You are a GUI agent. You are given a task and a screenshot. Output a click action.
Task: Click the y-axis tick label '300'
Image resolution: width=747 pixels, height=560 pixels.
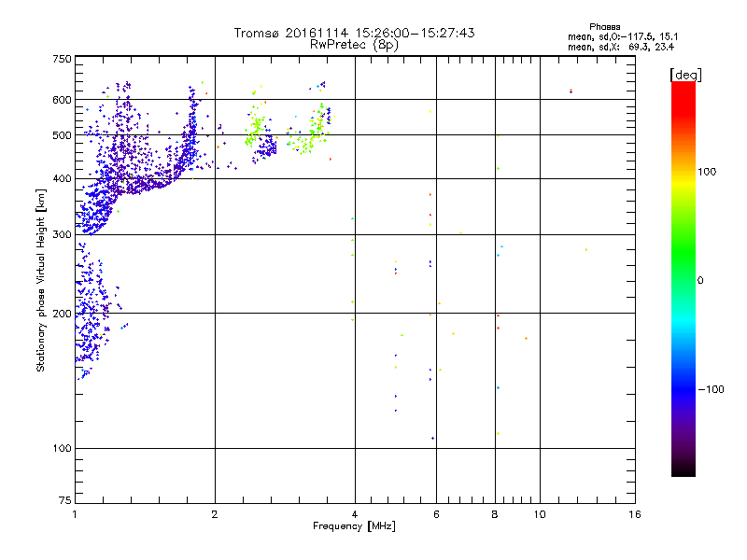pyautogui.click(x=62, y=235)
